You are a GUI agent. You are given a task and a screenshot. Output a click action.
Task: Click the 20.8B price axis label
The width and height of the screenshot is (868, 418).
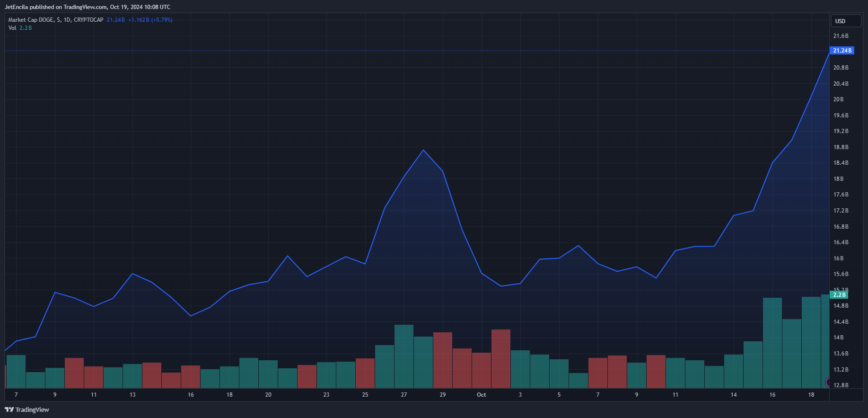click(x=841, y=68)
